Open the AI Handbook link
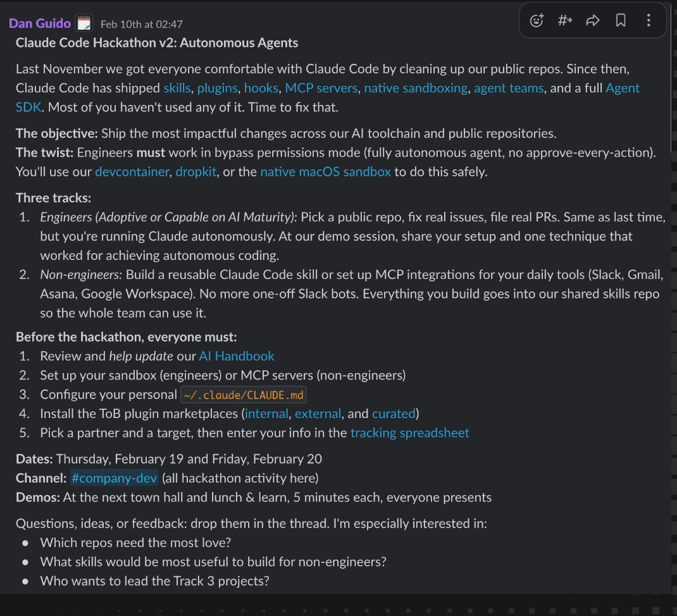 click(236, 356)
